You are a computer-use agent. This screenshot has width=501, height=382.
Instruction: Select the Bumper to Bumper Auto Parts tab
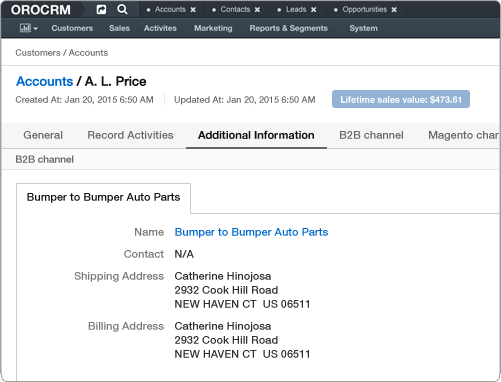pyautogui.click(x=103, y=197)
